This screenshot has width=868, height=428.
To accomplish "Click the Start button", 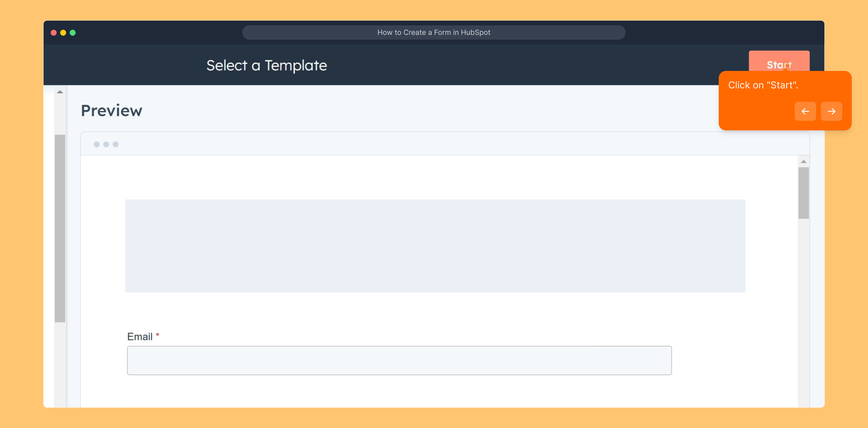I will point(779,61).
